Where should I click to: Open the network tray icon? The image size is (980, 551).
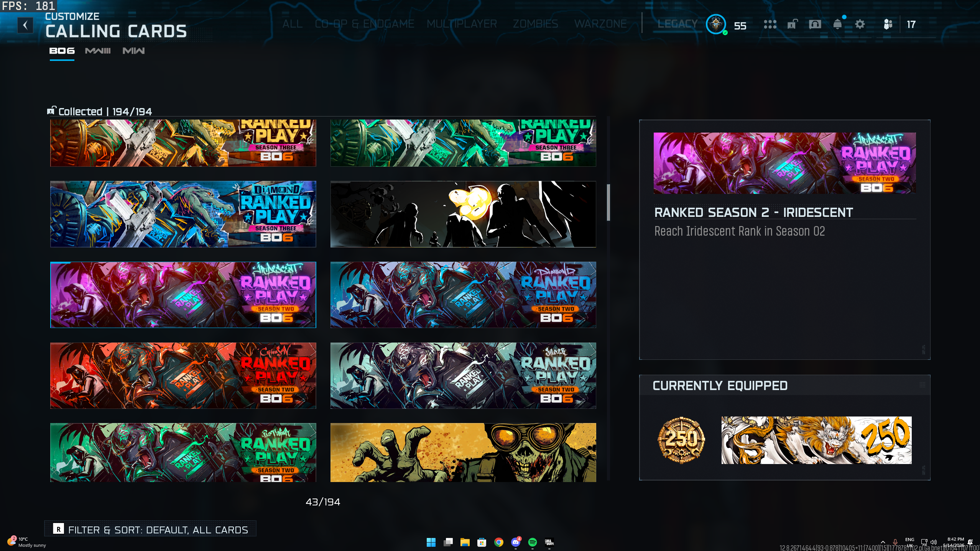924,542
